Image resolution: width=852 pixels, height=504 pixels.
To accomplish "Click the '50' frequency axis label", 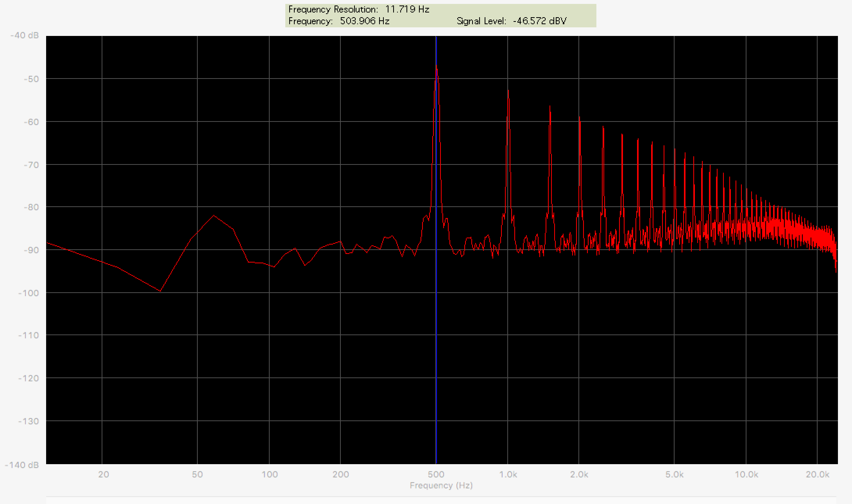I will click(197, 474).
